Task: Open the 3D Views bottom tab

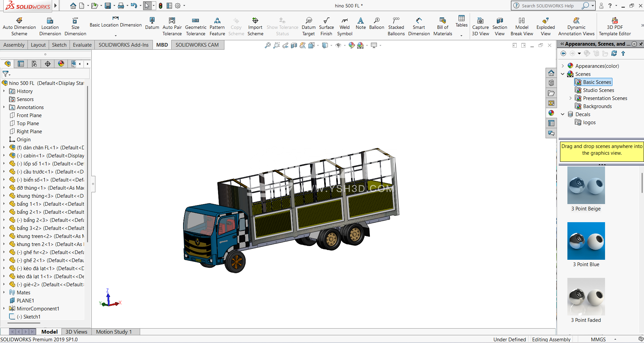Action: click(x=76, y=332)
